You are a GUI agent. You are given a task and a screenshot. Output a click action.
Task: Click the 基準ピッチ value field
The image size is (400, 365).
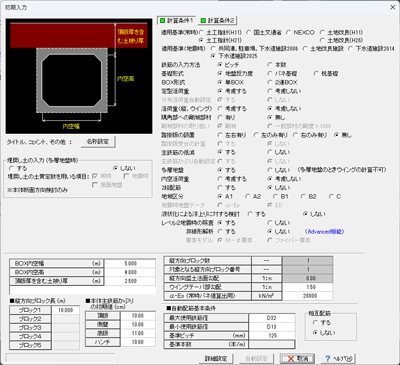[272, 336]
